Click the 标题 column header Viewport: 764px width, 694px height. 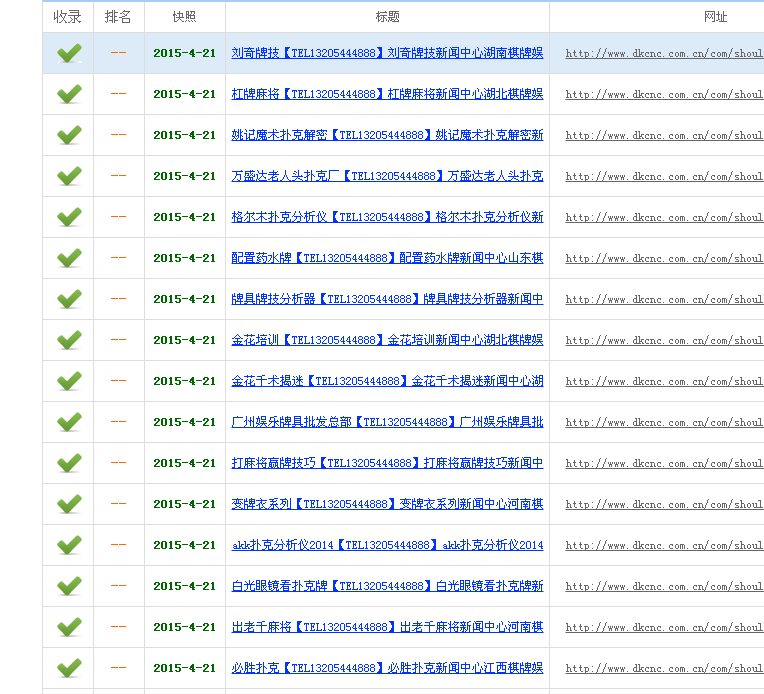(387, 17)
